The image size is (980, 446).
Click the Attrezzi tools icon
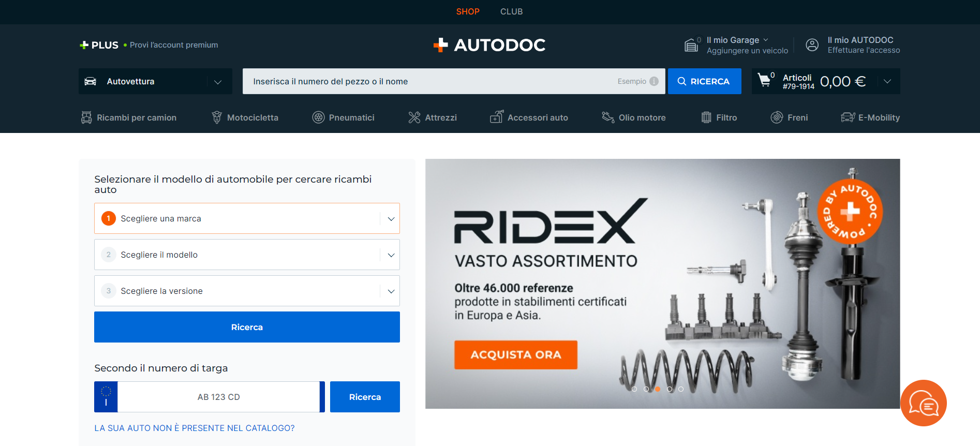click(x=414, y=117)
